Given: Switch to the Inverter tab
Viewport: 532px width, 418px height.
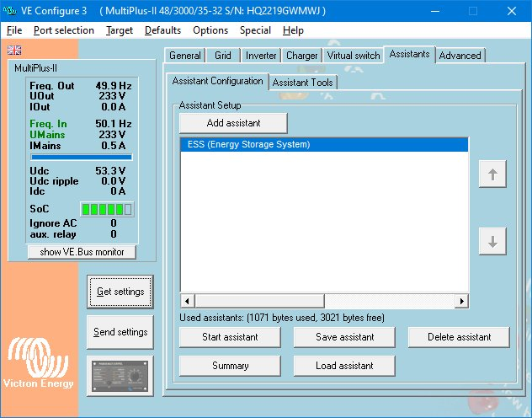Looking at the screenshot, I should (261, 56).
